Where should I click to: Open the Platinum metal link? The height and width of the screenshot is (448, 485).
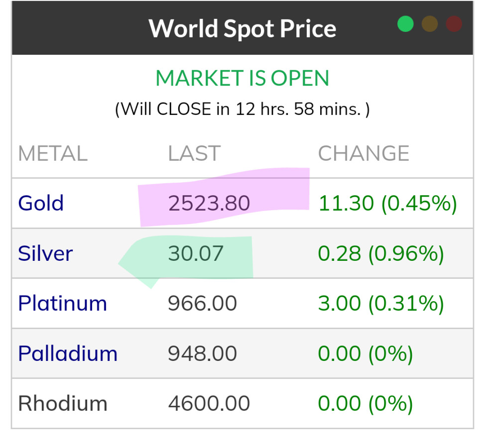[62, 303]
